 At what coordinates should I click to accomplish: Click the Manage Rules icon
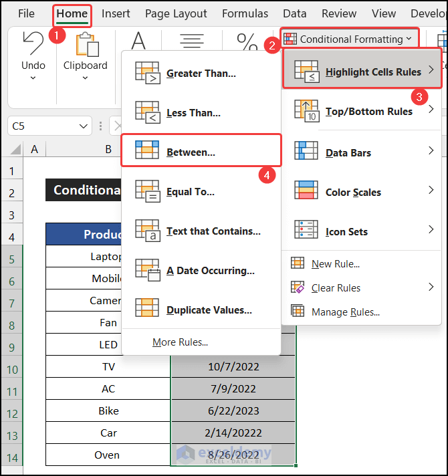pos(298,311)
